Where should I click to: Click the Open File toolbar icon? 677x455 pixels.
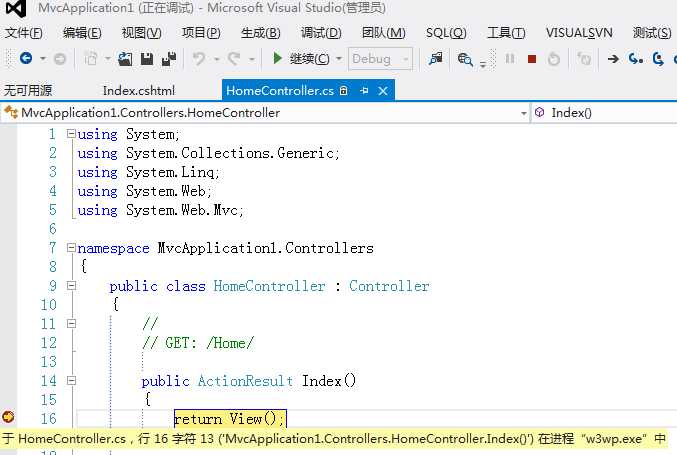(125, 59)
